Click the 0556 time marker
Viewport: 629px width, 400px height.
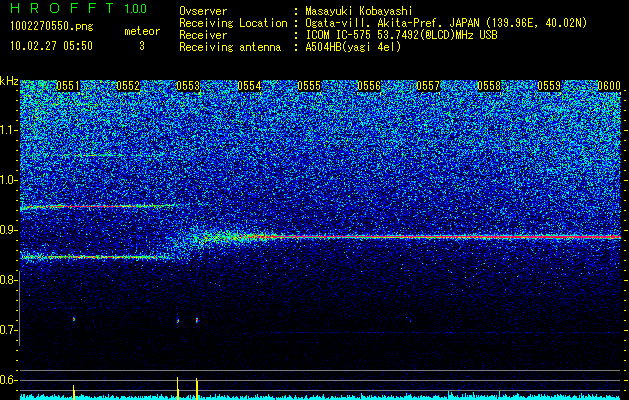click(369, 86)
